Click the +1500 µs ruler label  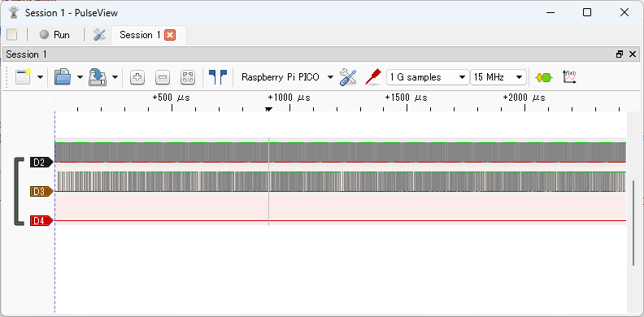406,98
